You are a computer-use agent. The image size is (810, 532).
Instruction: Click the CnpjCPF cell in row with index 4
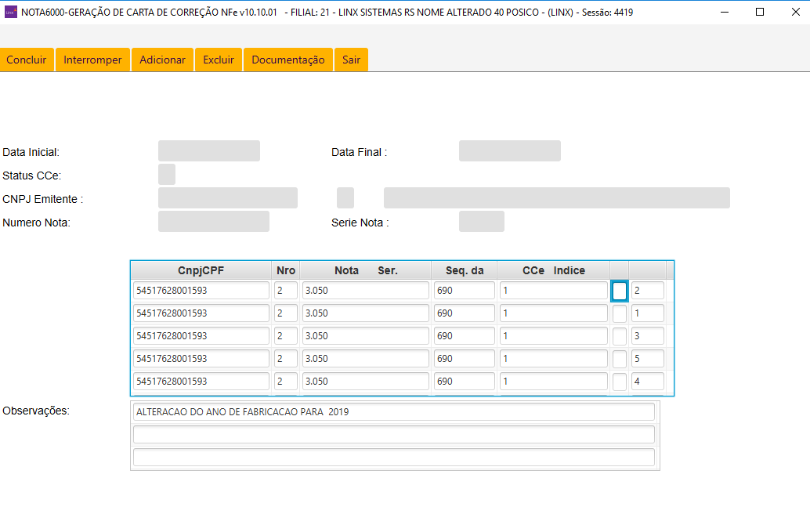[201, 382]
